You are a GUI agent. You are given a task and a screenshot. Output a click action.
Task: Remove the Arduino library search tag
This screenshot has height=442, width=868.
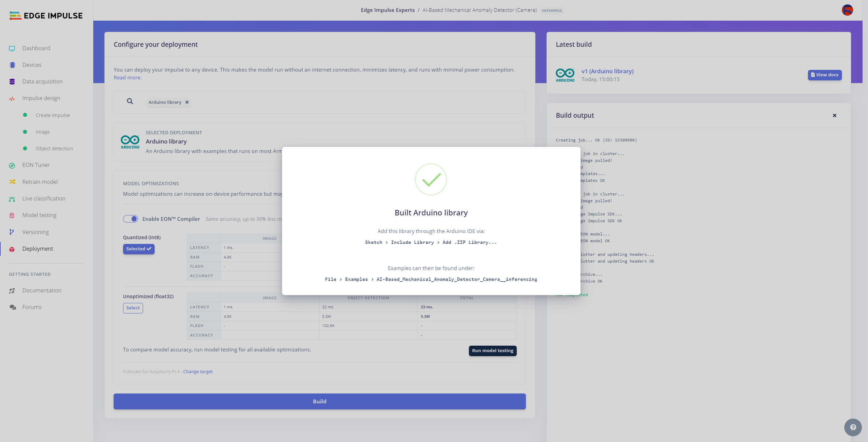tap(187, 102)
